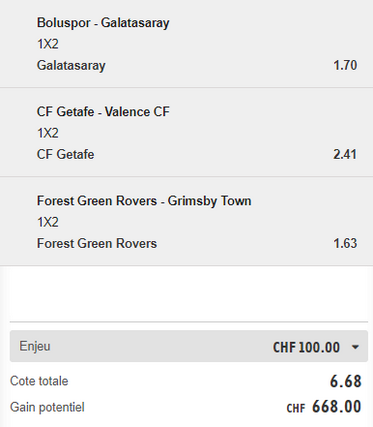Click the Forest Green Rovers odds 1.63
373x427 pixels.
coord(345,243)
